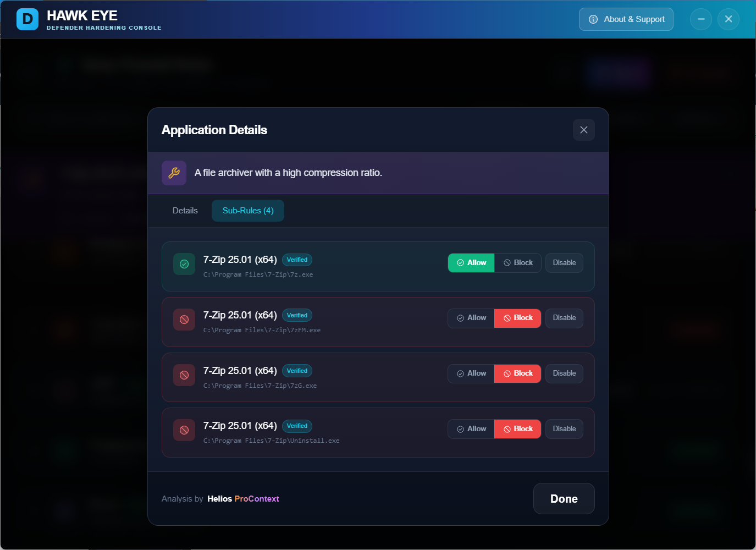Click the Verified badge on the 7zFM.exe row
Image resolution: width=756 pixels, height=550 pixels.
[297, 315]
